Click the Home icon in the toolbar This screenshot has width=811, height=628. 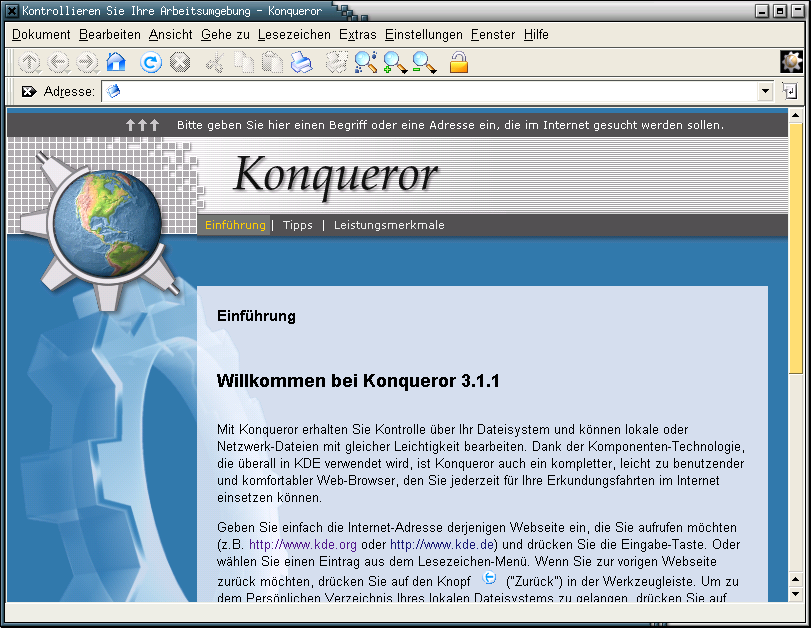click(116, 63)
